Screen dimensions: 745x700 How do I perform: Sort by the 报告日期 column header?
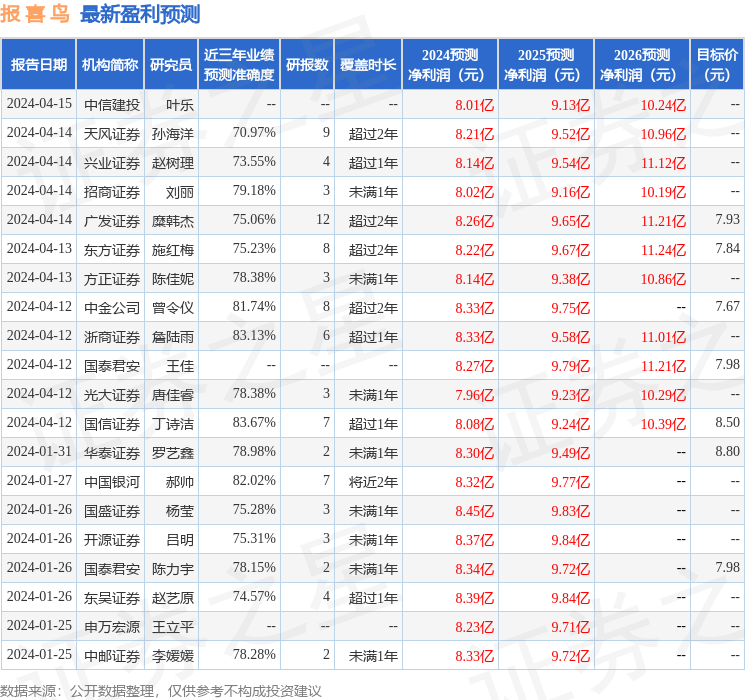pos(38,65)
